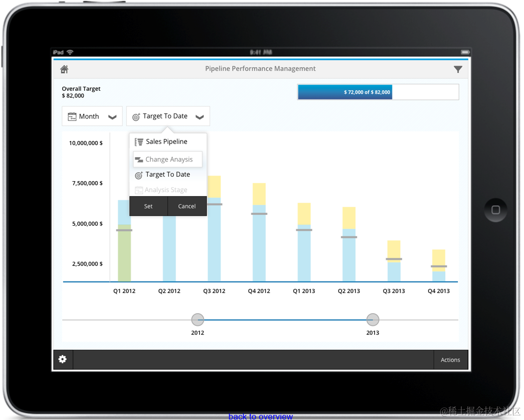The height and width of the screenshot is (420, 524).
Task: Tap the iPad hardware home button
Action: point(495,210)
